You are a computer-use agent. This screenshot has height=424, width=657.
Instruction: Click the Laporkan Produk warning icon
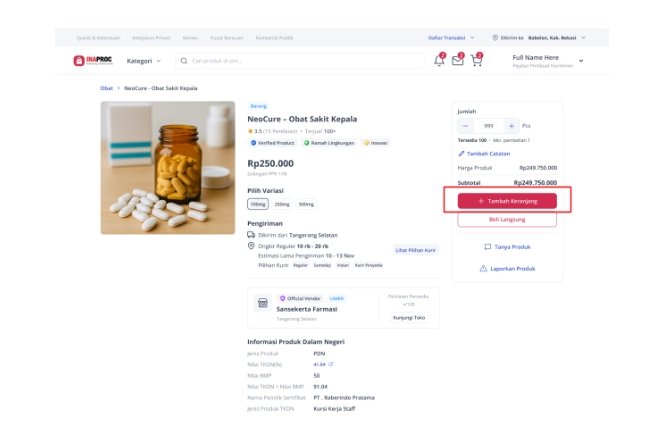coord(483,269)
